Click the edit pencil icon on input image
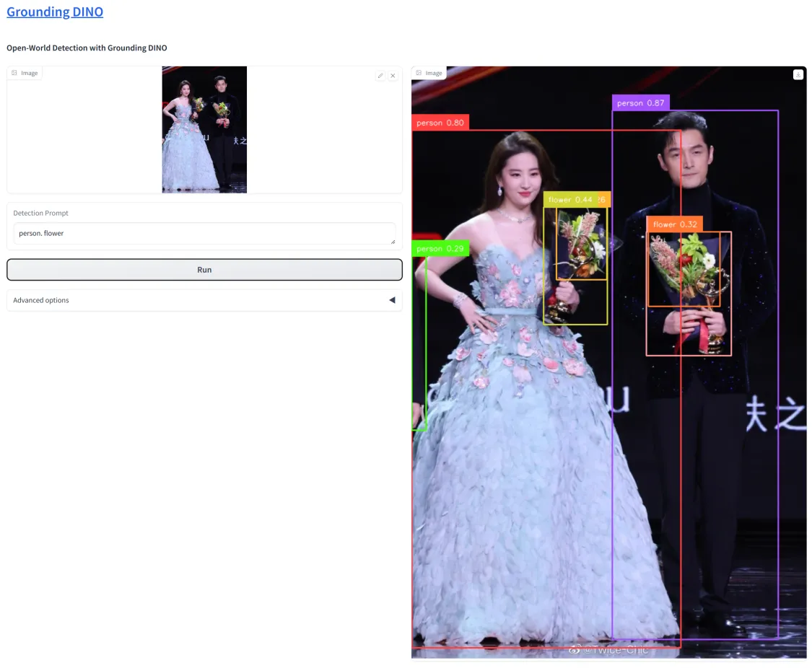The image size is (812, 668). pyautogui.click(x=380, y=76)
